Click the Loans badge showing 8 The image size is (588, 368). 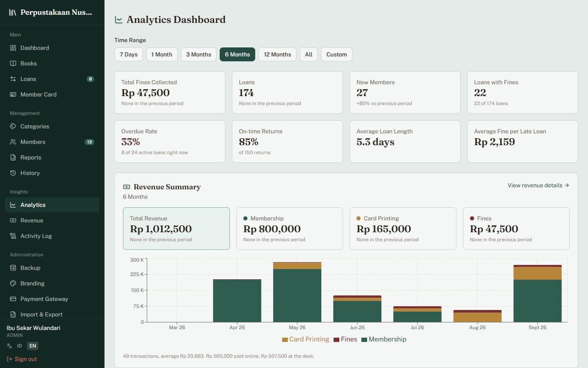[x=90, y=79]
